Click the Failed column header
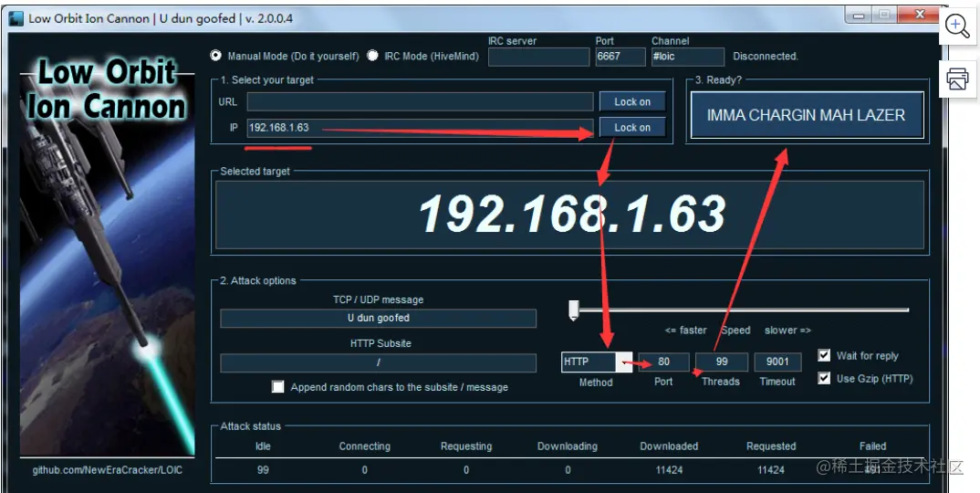Image resolution: width=980 pixels, height=493 pixels. coord(872,446)
